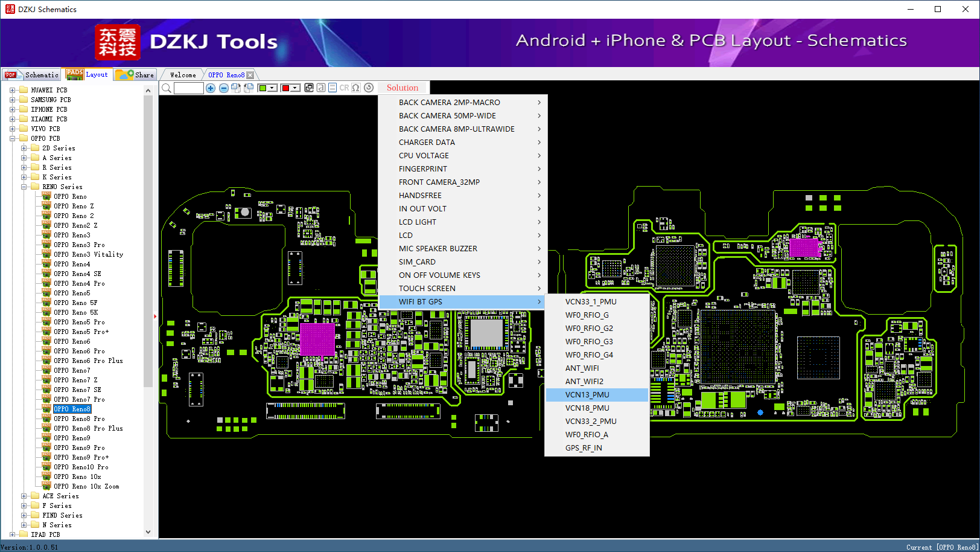Expand the ACE Series folder node
The height and width of the screenshot is (552, 980).
tap(24, 496)
